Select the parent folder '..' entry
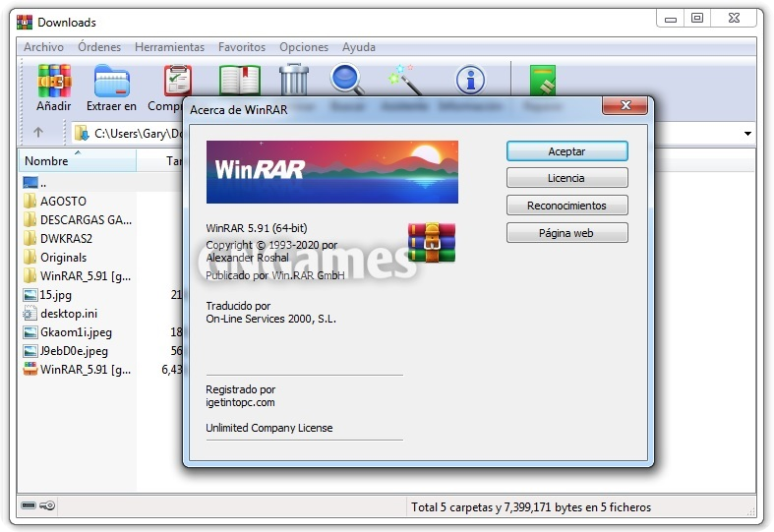Screen dimensions: 774x532 34,183
